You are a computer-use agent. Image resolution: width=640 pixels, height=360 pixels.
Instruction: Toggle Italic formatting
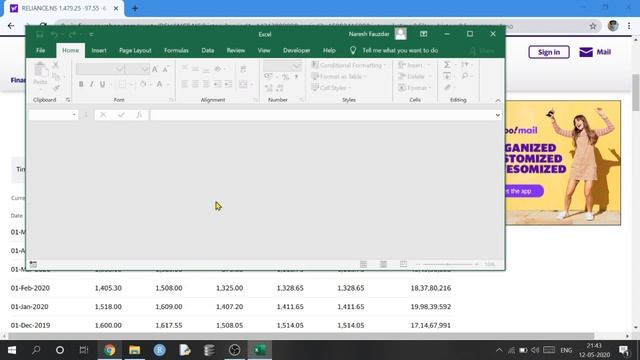(91, 84)
